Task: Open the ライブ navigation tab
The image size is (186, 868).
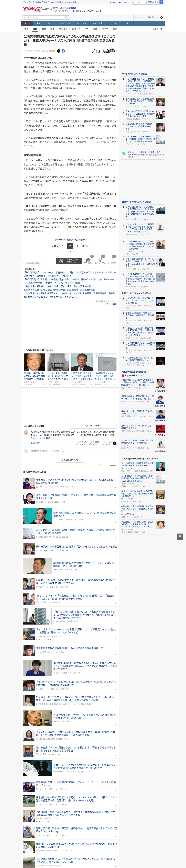Action: pos(49,24)
